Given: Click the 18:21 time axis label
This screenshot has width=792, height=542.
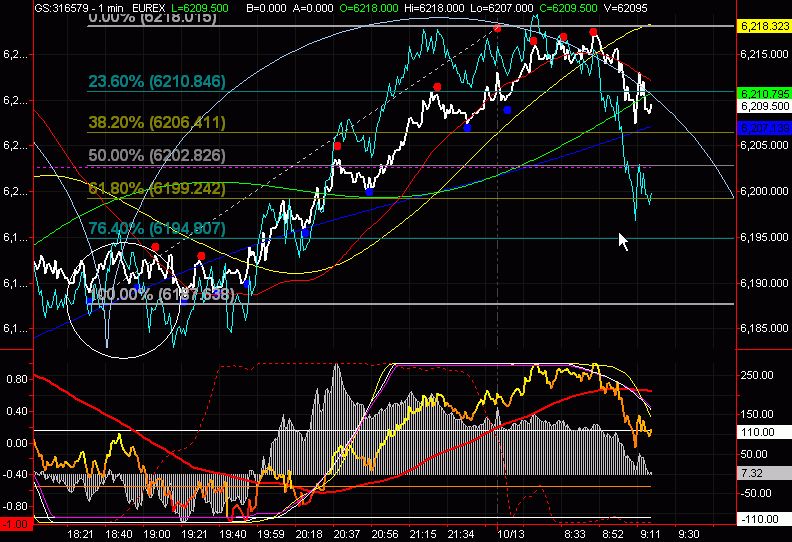Looking at the screenshot, I should (x=80, y=534).
